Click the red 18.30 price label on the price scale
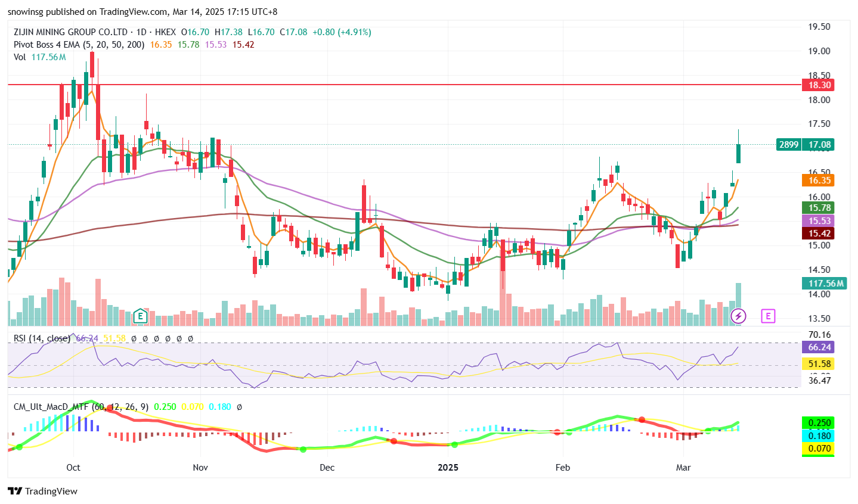The height and width of the screenshot is (504, 858). click(819, 85)
